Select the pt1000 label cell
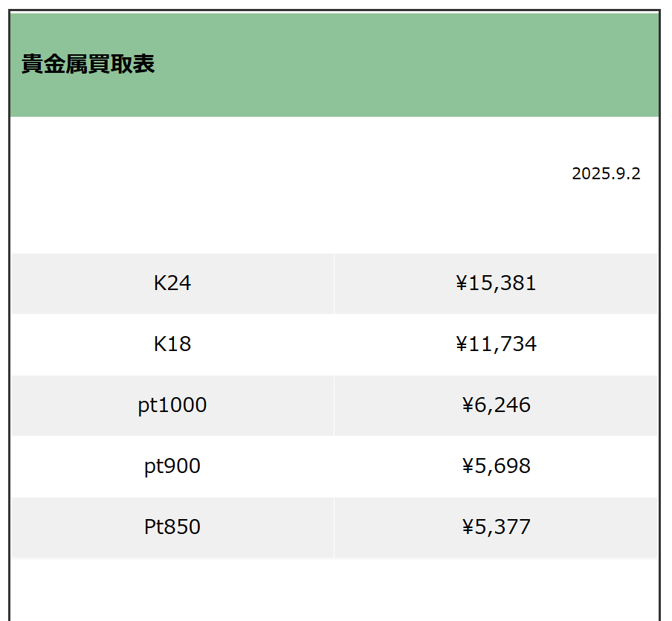Image resolution: width=672 pixels, height=621 pixels. coord(172,405)
